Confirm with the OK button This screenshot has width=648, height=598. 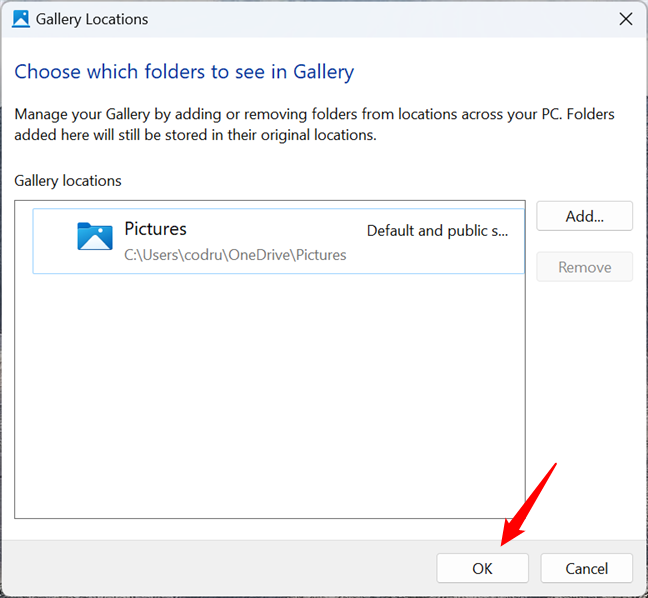click(482, 568)
